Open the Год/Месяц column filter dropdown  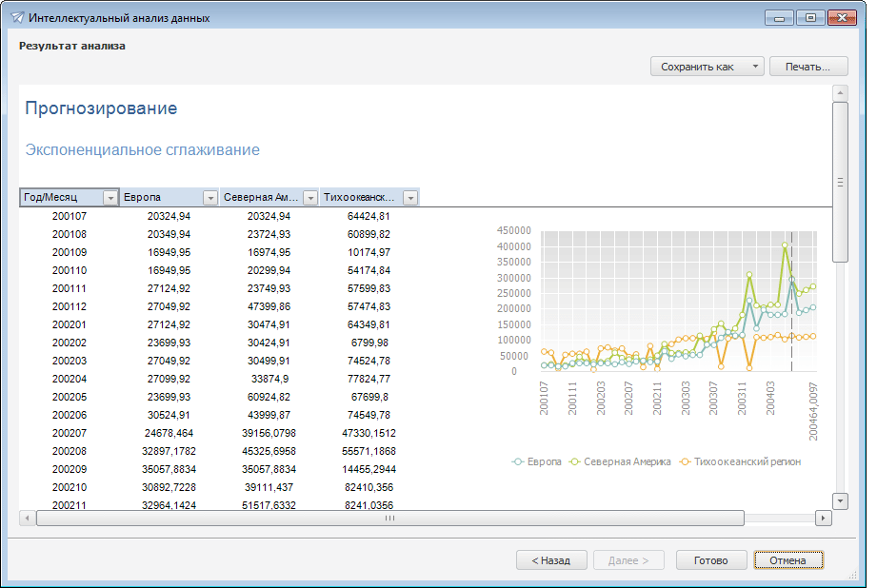tap(110, 198)
